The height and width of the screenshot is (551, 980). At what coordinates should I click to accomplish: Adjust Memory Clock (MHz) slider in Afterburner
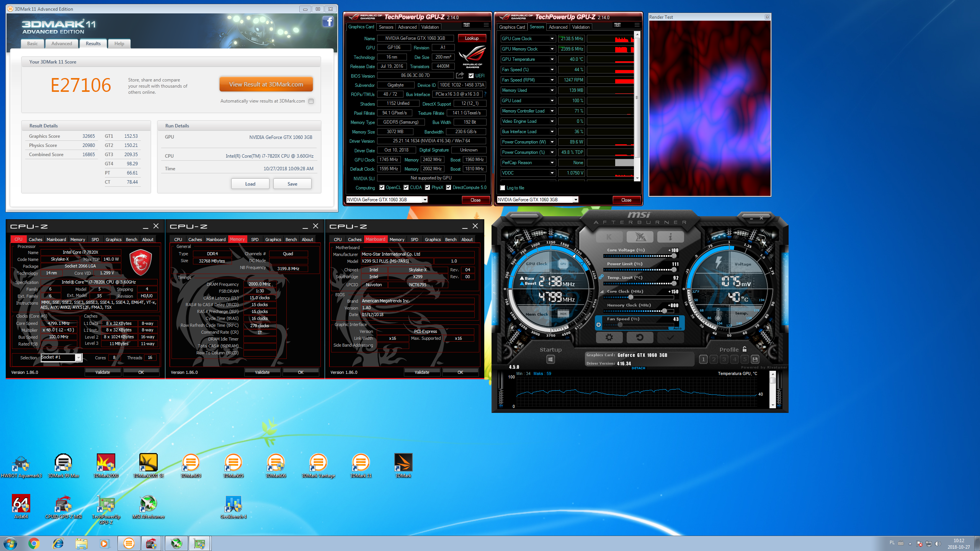pos(639,311)
